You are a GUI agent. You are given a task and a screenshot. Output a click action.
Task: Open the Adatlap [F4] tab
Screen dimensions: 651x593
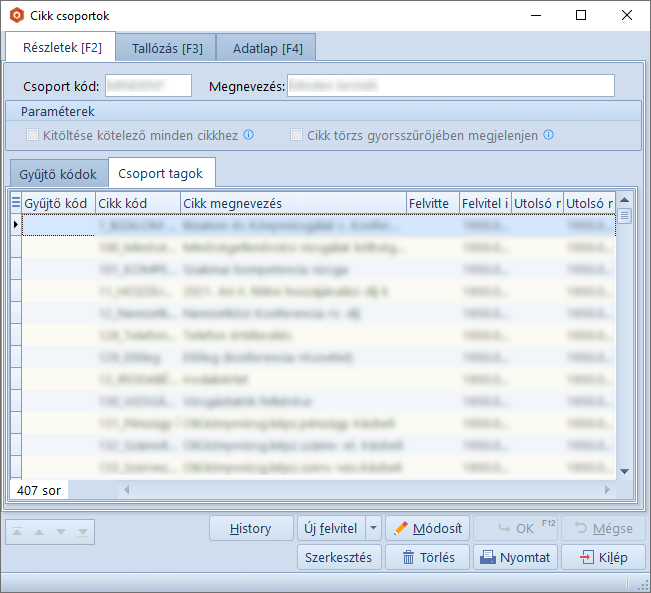267,48
